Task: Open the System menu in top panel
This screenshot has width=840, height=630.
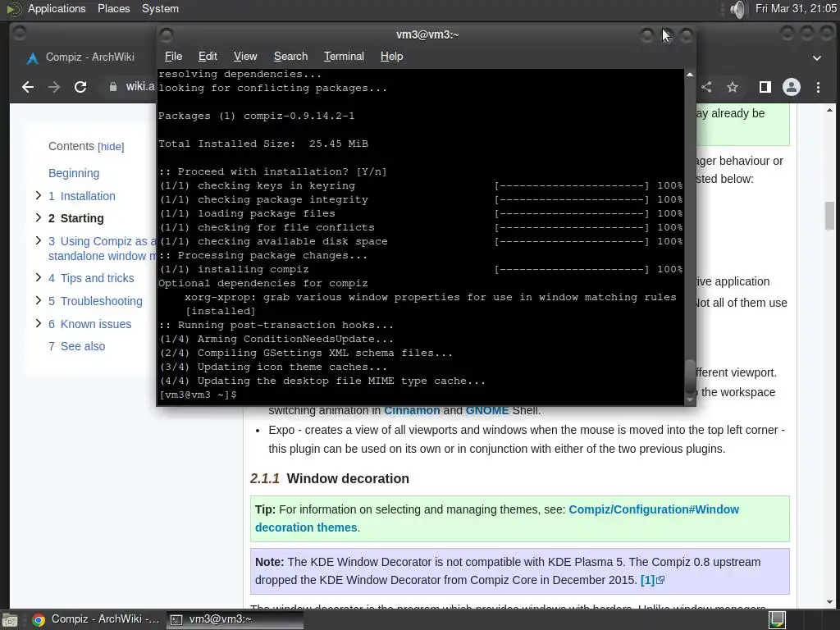Action: point(160,8)
